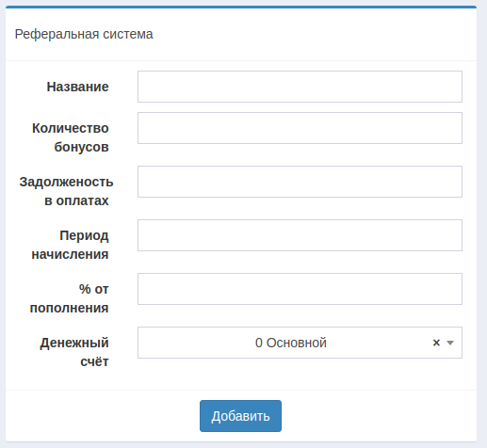Click the % от пополнения label

(x=69, y=298)
